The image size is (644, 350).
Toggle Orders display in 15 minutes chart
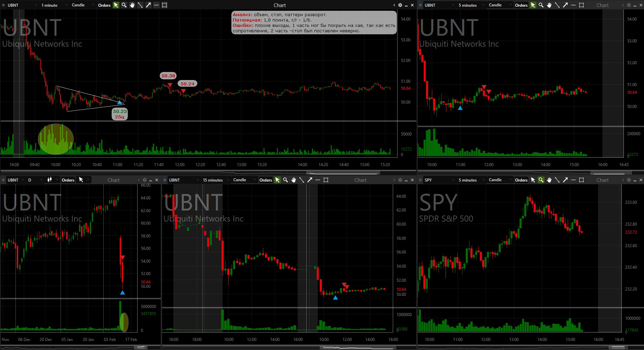[x=266, y=180]
